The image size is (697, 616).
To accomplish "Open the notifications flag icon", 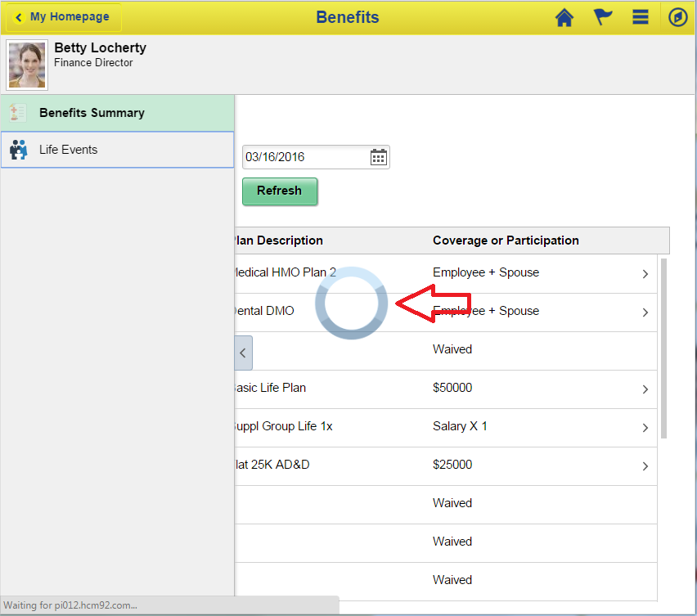I will (602, 17).
